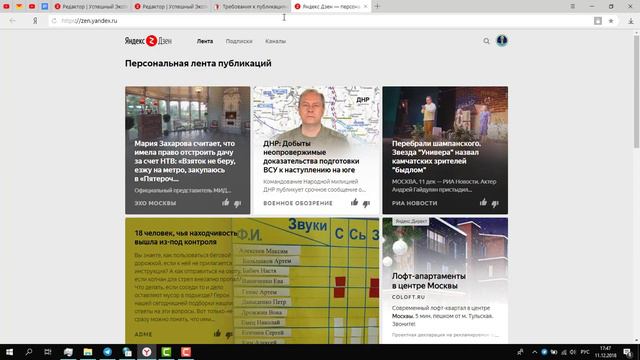Open the browser hamburger menu
This screenshot has height=360, width=640.
pos(573,6)
